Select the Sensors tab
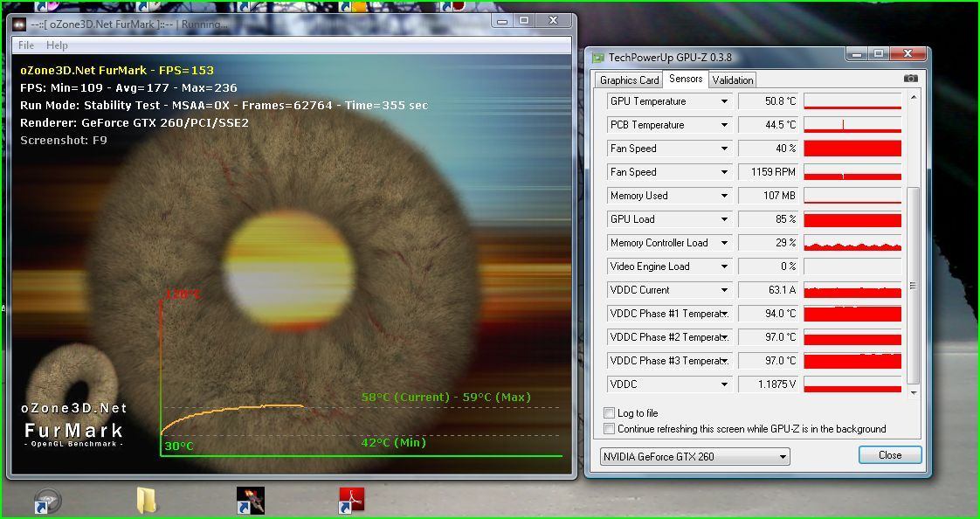Screen dimensions: 980x519 point(686,79)
